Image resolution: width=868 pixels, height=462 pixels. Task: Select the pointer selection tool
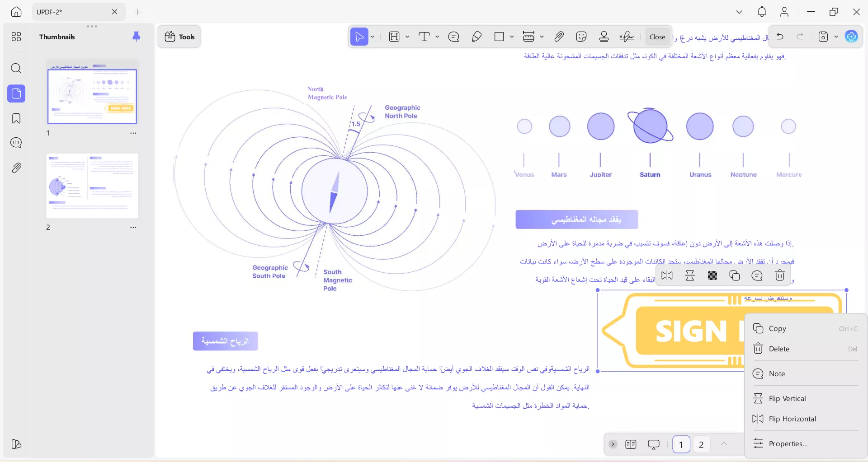[359, 37]
